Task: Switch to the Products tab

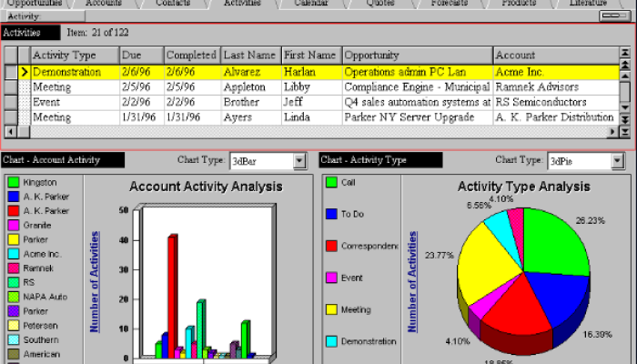Action: pos(519,4)
